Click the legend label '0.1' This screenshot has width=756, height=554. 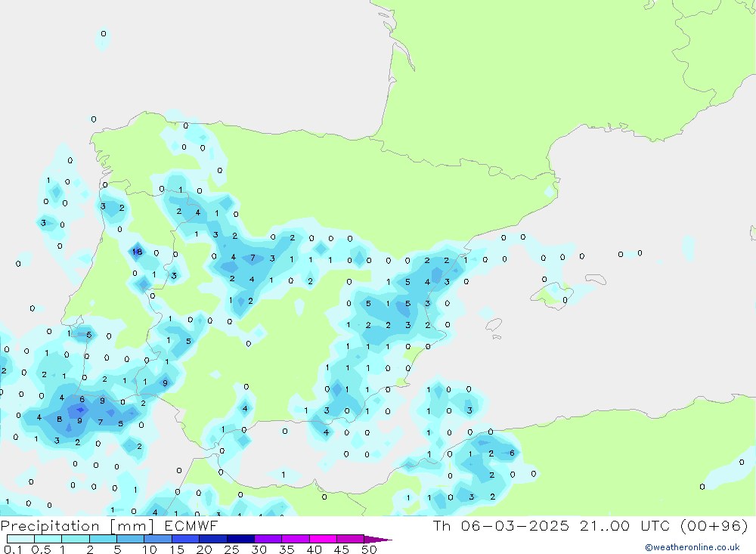tap(13, 549)
